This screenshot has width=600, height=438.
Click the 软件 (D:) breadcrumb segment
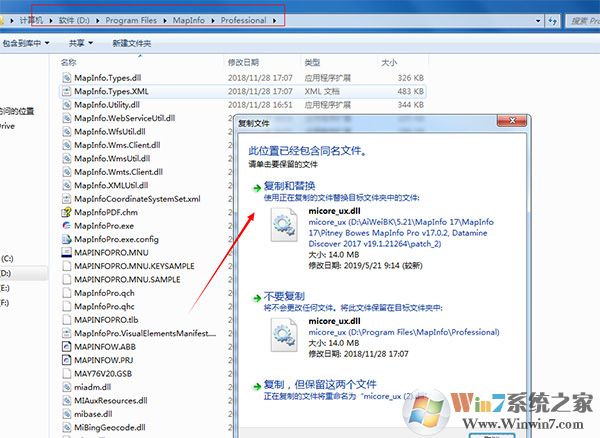click(x=74, y=21)
